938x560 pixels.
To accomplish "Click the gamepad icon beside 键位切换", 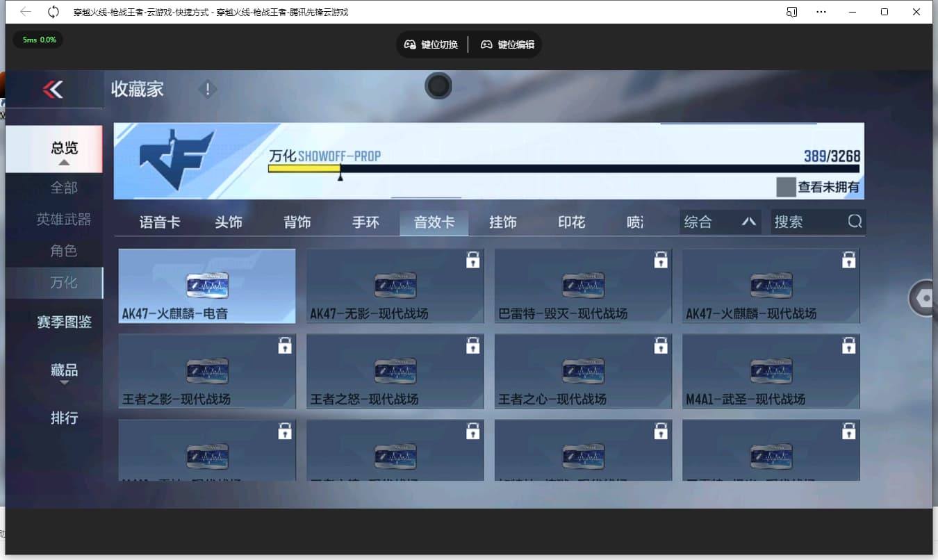I will click(409, 44).
